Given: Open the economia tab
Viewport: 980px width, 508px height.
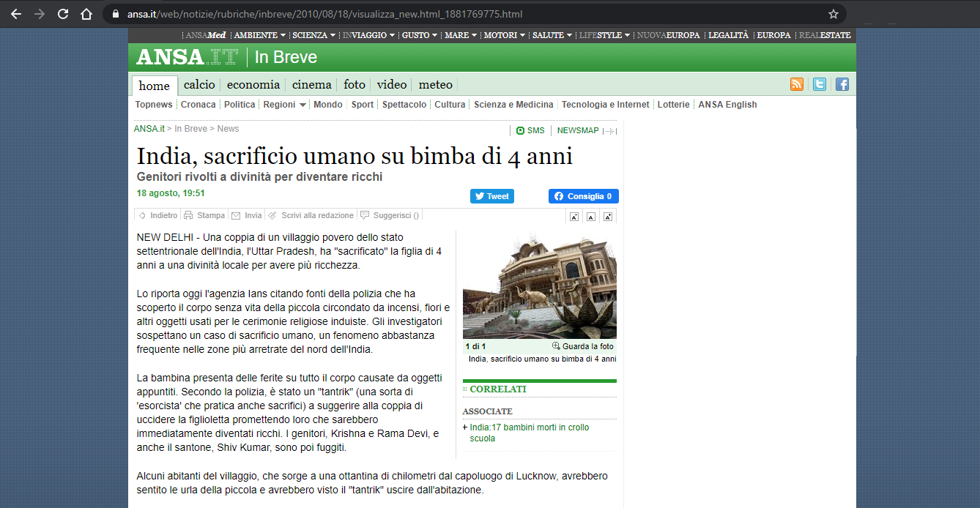Looking at the screenshot, I should coord(253,84).
